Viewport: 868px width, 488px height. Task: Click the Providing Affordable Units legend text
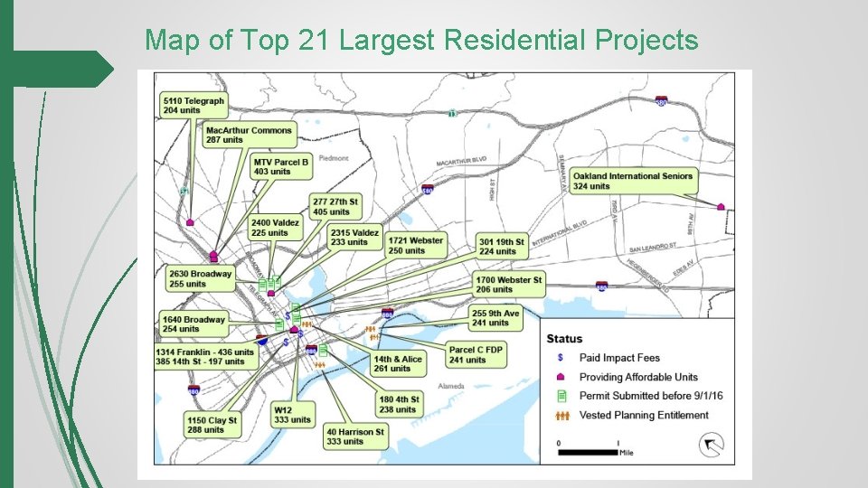(638, 378)
